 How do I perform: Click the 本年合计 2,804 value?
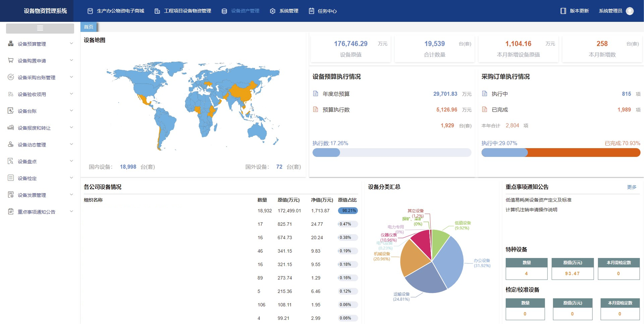click(512, 125)
